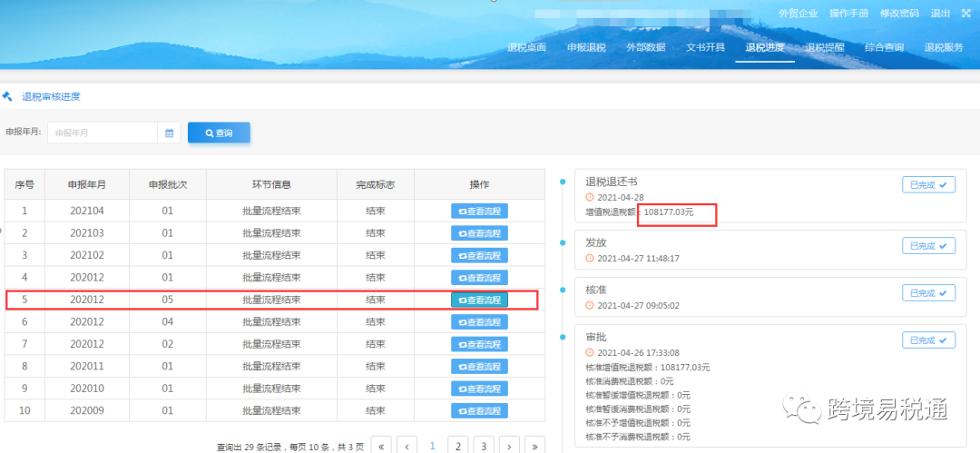Image resolution: width=980 pixels, height=453 pixels.
Task: Click 已完成 status for 审批 step
Action: coord(928,340)
